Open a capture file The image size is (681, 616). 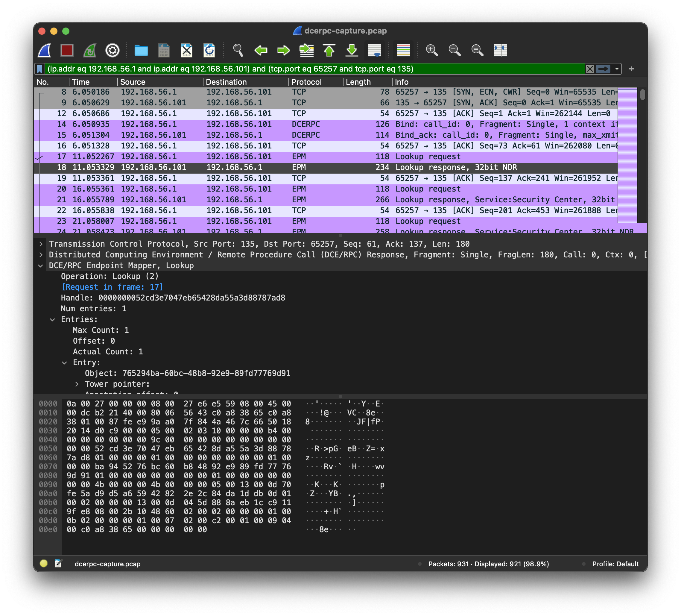coord(141,51)
